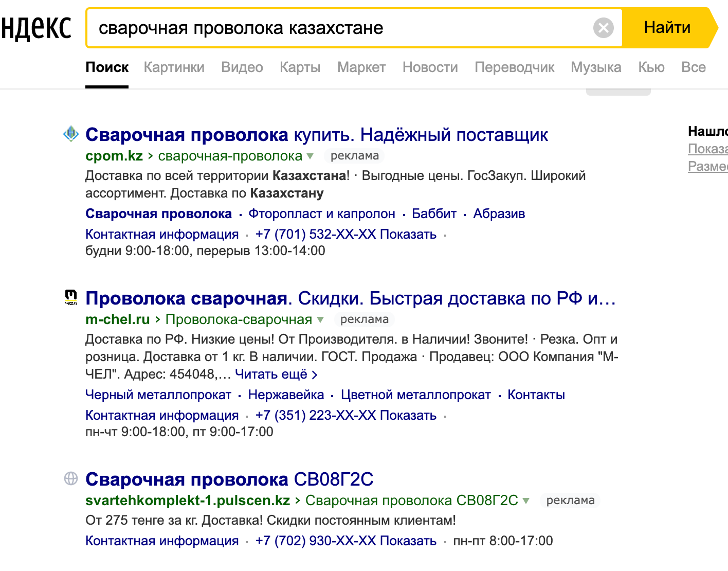The width and height of the screenshot is (728, 571).
Task: Show phone number +7 (701) 532
Action: click(345, 234)
